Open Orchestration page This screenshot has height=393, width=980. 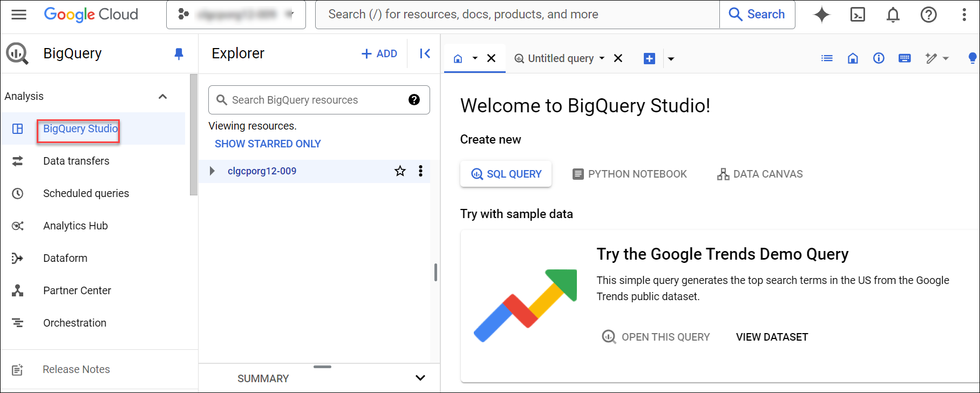click(74, 323)
